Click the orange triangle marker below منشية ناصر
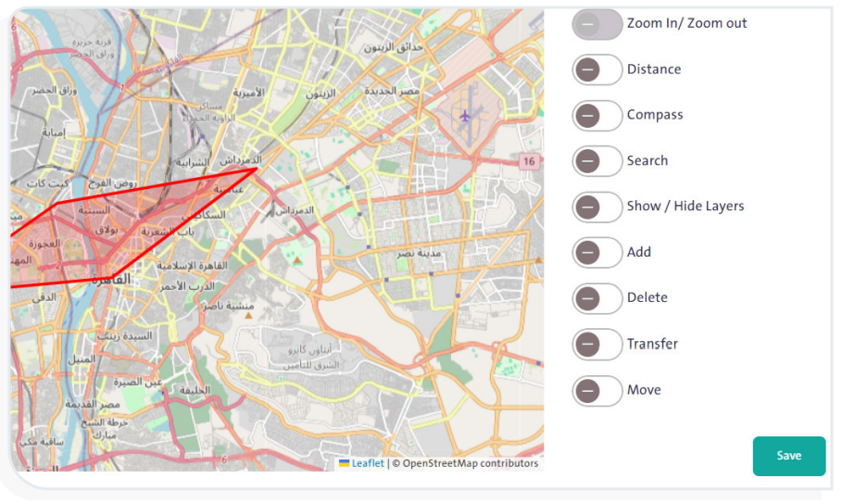842x504 pixels. point(248,316)
